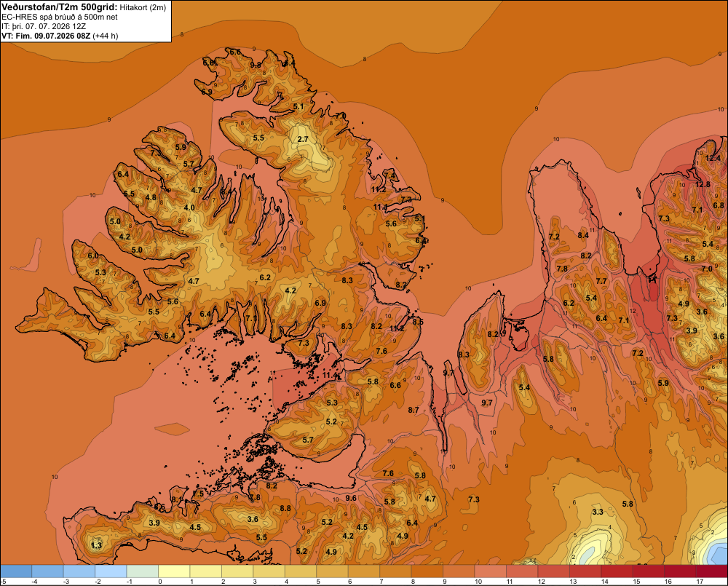The image size is (728, 586).
Task: Click the legend label "0"
Action: [x=159, y=582]
